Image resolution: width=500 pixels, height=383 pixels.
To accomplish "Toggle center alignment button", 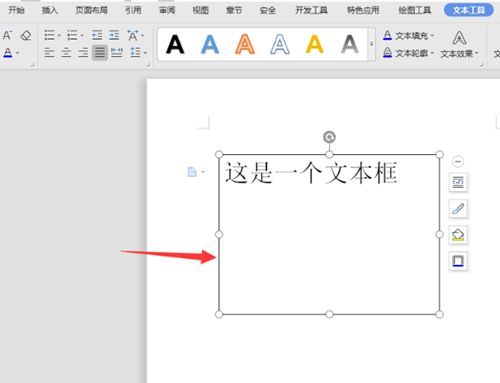I will click(66, 52).
